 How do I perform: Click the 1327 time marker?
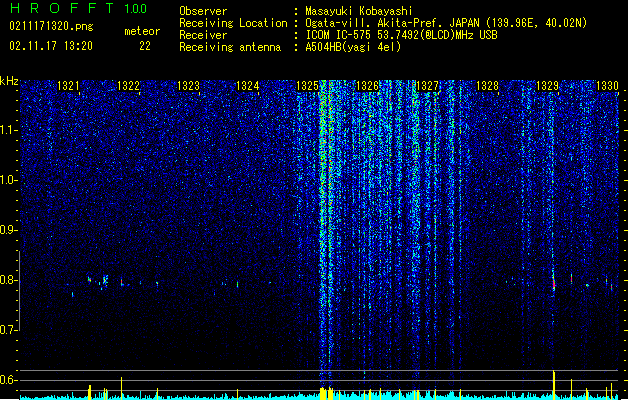tap(427, 86)
